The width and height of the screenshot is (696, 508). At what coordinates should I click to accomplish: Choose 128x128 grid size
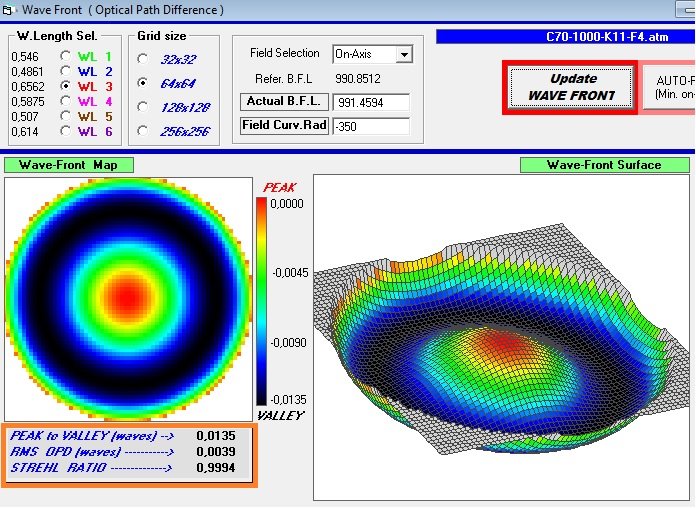click(142, 107)
